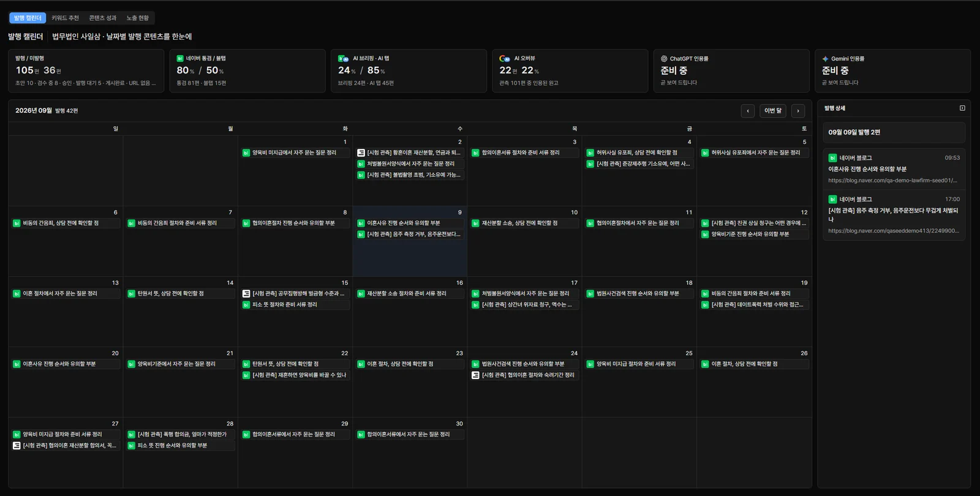Click the Gemini 인용률 sparkle icon

point(825,59)
